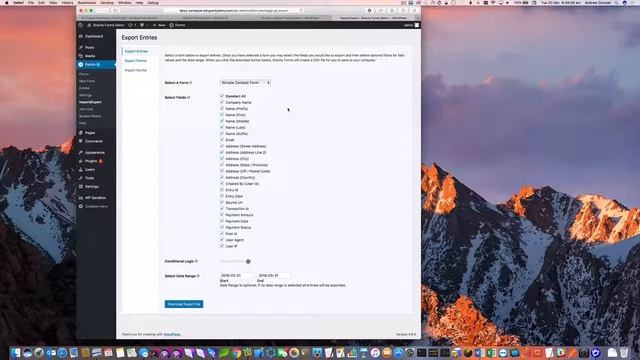Open Plugins in the sidebar

[x=91, y=161]
